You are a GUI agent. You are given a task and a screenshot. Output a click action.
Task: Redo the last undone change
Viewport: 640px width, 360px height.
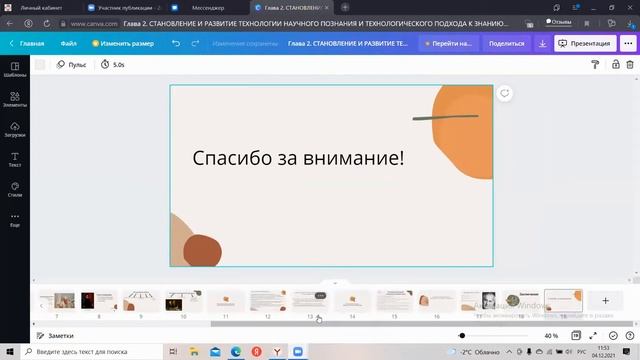point(196,43)
